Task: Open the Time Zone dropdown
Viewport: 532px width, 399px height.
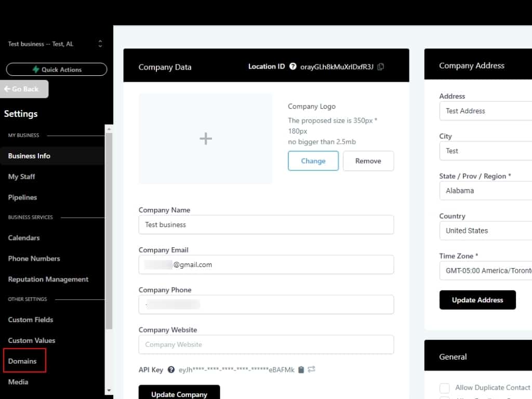Action: pos(486,271)
